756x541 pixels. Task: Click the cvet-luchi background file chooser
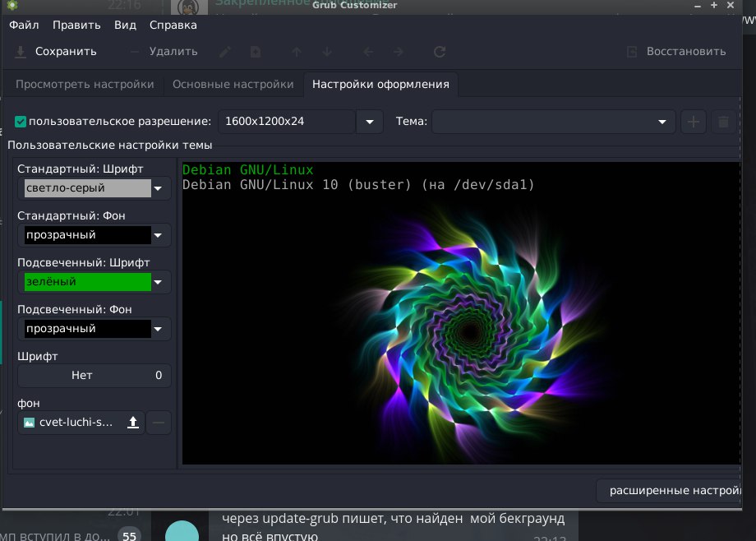pyautogui.click(x=81, y=423)
